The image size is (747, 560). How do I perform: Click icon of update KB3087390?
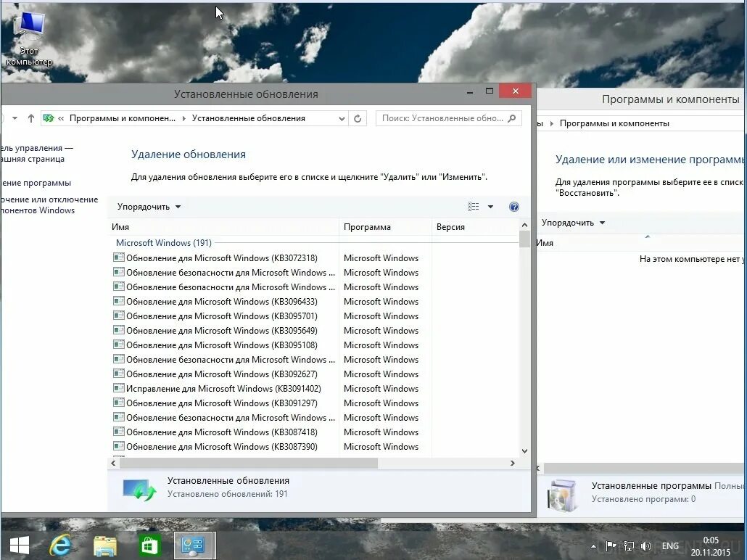119,446
